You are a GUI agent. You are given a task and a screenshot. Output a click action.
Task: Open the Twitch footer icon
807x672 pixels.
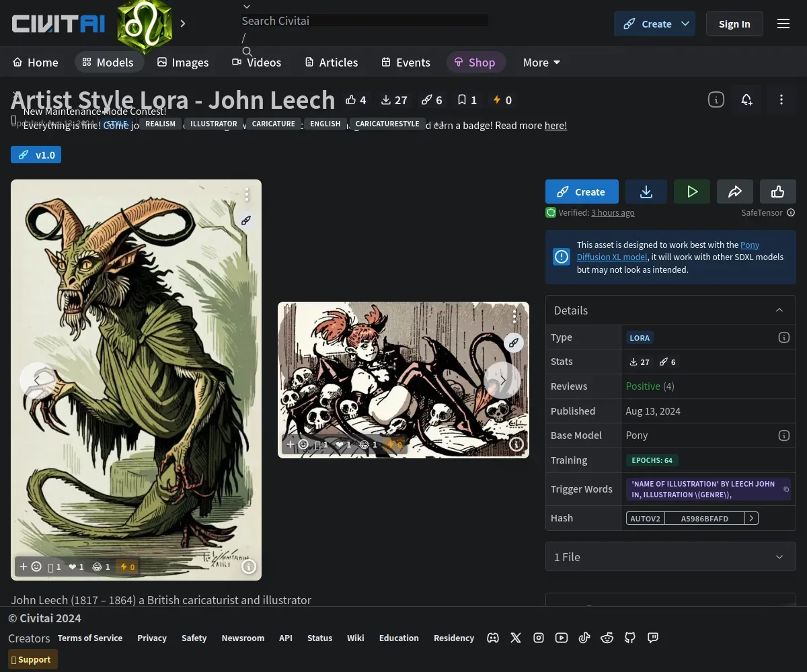point(653,638)
